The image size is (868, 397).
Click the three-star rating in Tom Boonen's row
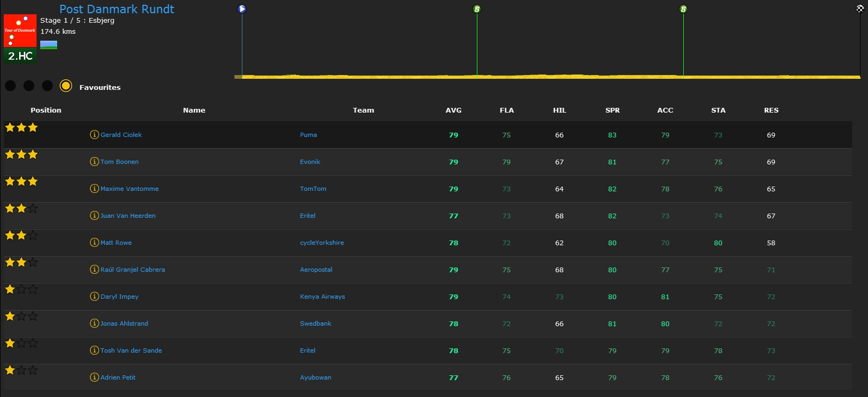[x=21, y=154]
